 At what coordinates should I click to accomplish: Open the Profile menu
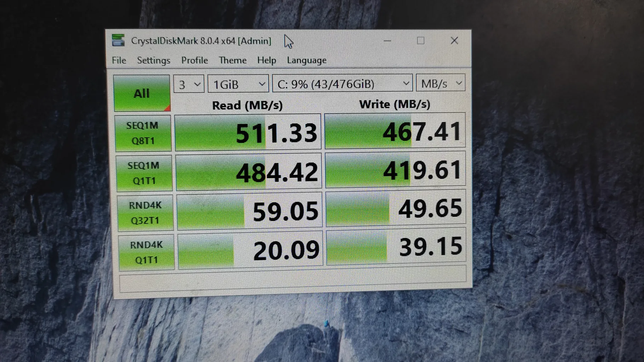pos(195,60)
